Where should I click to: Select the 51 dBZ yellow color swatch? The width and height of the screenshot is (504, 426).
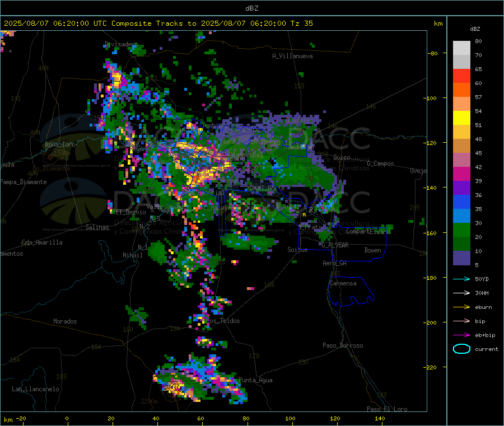(461, 118)
